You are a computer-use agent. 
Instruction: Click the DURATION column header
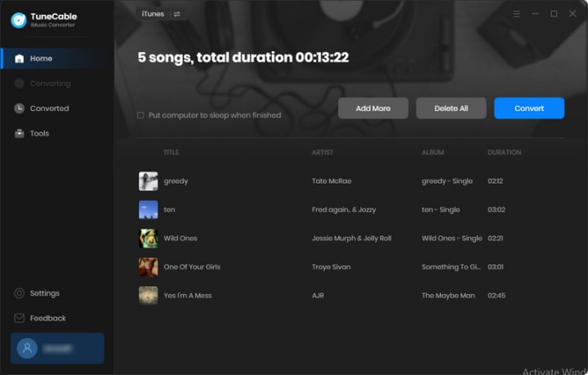(505, 153)
